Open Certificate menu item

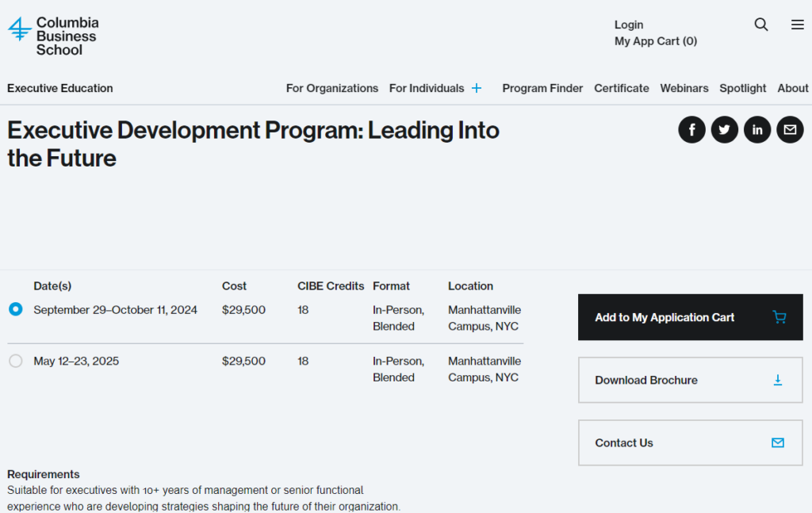pos(622,89)
